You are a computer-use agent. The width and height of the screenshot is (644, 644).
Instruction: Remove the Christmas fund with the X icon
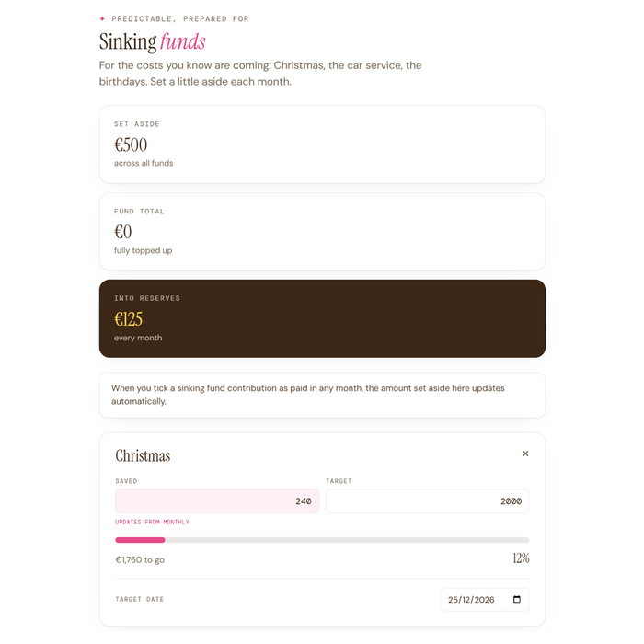click(x=525, y=454)
